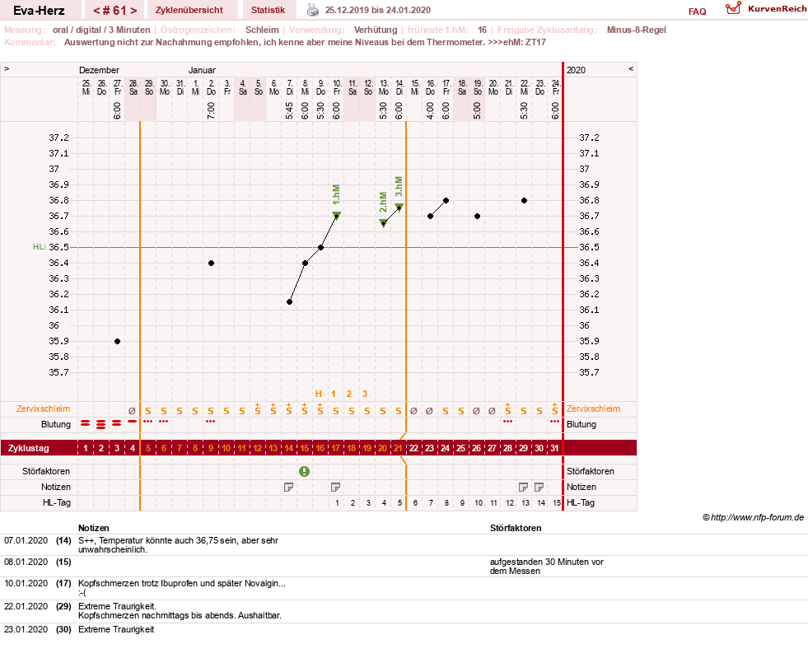Click temperature point on 2 January

212,263
